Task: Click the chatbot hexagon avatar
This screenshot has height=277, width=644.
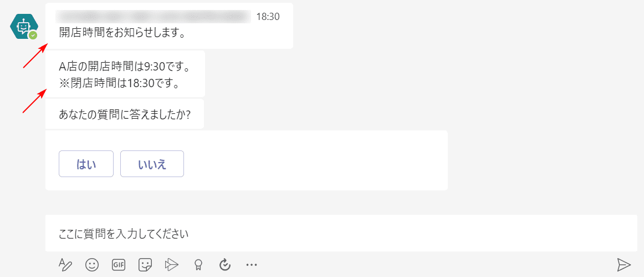Action: coord(23,26)
